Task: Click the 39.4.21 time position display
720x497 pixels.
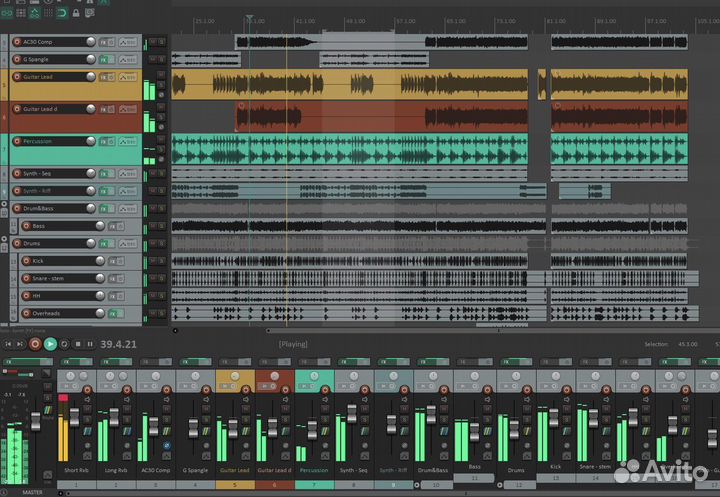Action: [x=119, y=344]
